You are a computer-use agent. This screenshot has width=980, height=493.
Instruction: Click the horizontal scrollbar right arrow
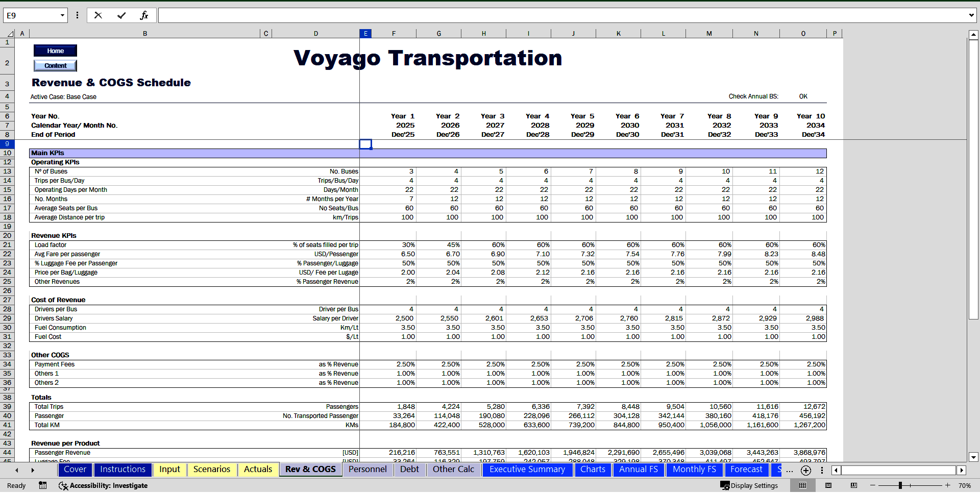pos(962,470)
